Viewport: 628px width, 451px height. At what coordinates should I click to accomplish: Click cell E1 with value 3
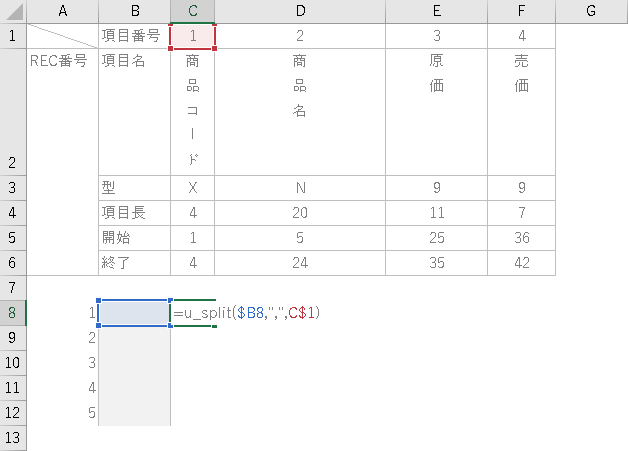[437, 36]
